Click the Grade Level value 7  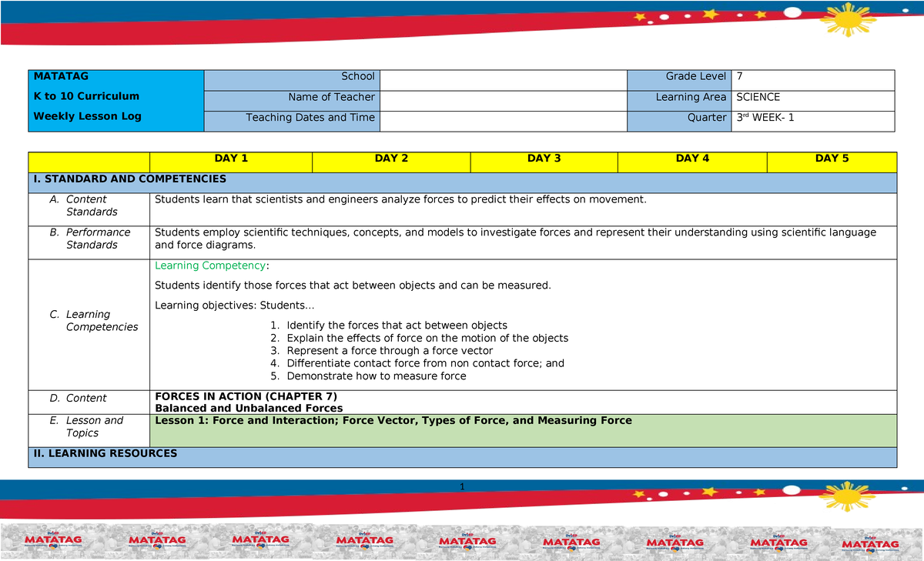pos(738,76)
